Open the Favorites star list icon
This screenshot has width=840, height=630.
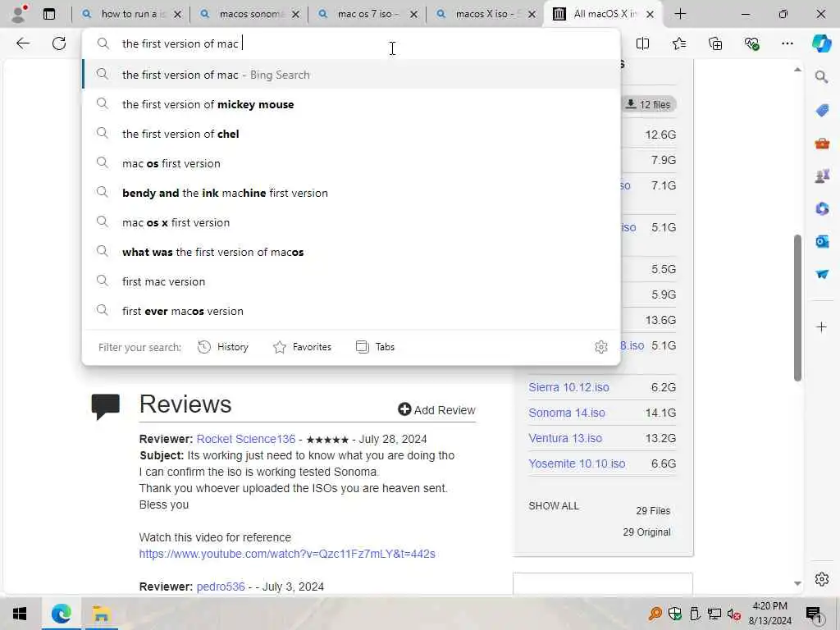678,43
